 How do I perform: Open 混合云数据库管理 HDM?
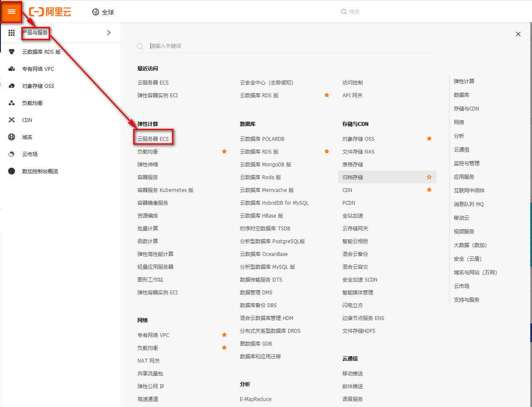pyautogui.click(x=266, y=318)
